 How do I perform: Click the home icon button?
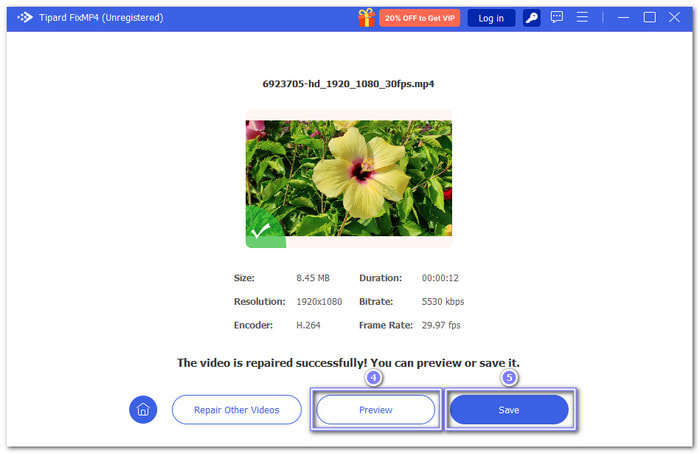point(143,409)
